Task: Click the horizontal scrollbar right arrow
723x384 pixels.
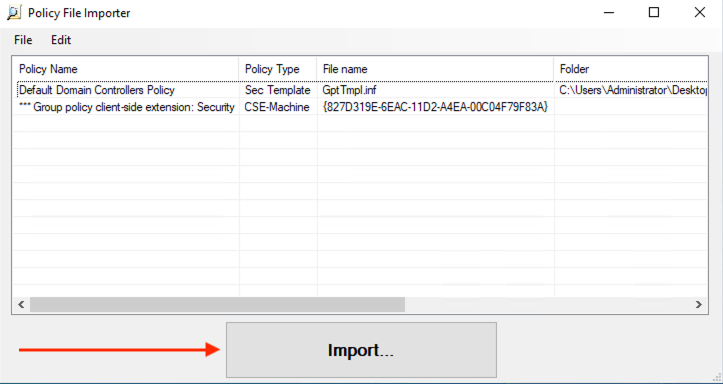Action: (699, 304)
